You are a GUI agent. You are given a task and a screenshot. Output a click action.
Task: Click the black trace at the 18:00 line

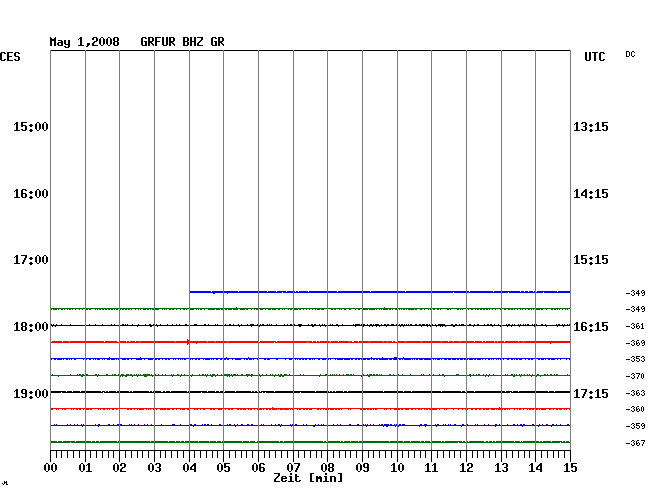(310, 325)
